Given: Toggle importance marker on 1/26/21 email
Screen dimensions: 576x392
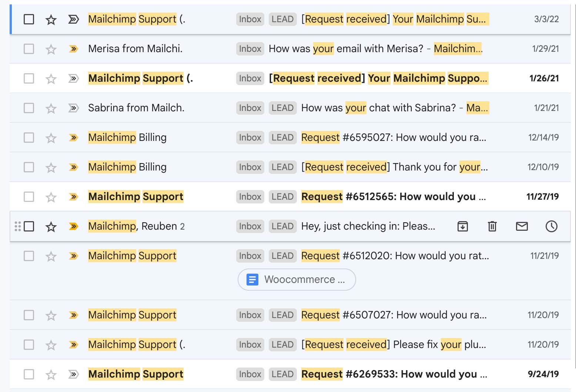Looking at the screenshot, I should pyautogui.click(x=74, y=78).
